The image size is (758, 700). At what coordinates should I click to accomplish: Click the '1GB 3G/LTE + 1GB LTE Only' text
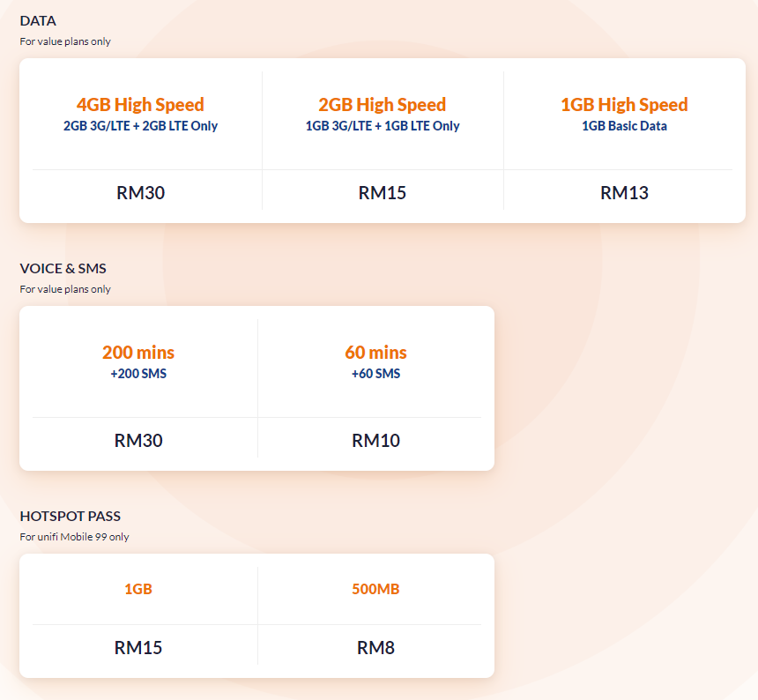click(x=383, y=126)
